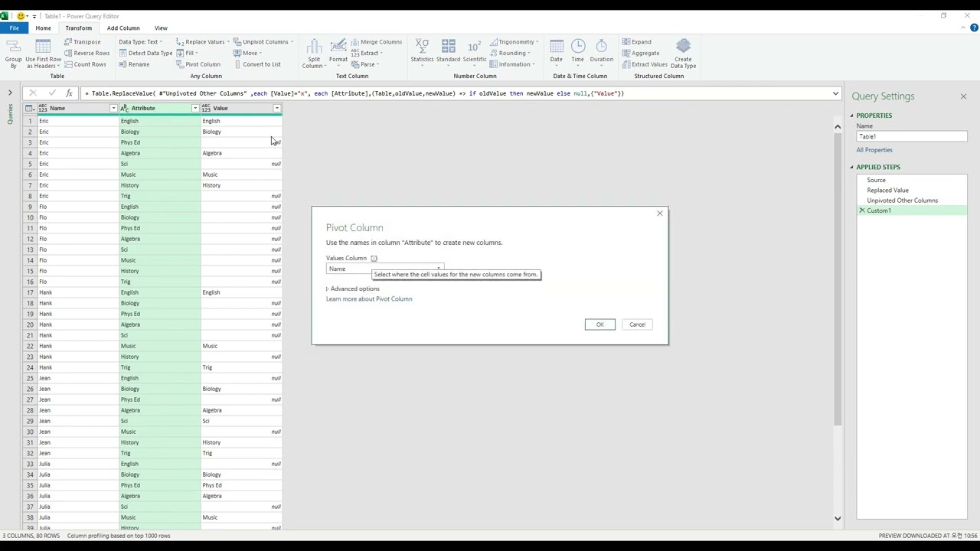Open the Trigonometry dropdown

[x=514, y=42]
